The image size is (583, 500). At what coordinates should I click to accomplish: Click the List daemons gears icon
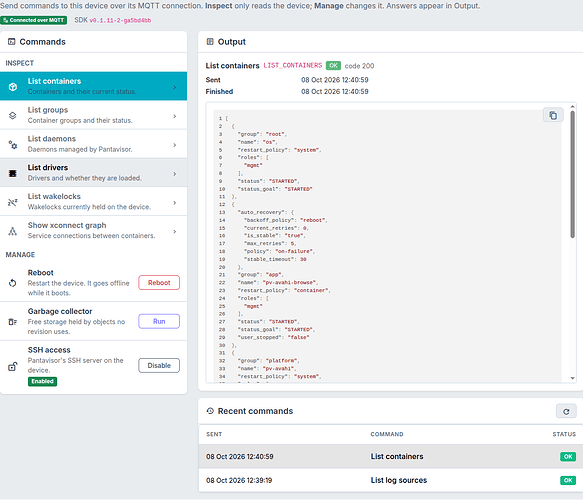coord(13,145)
